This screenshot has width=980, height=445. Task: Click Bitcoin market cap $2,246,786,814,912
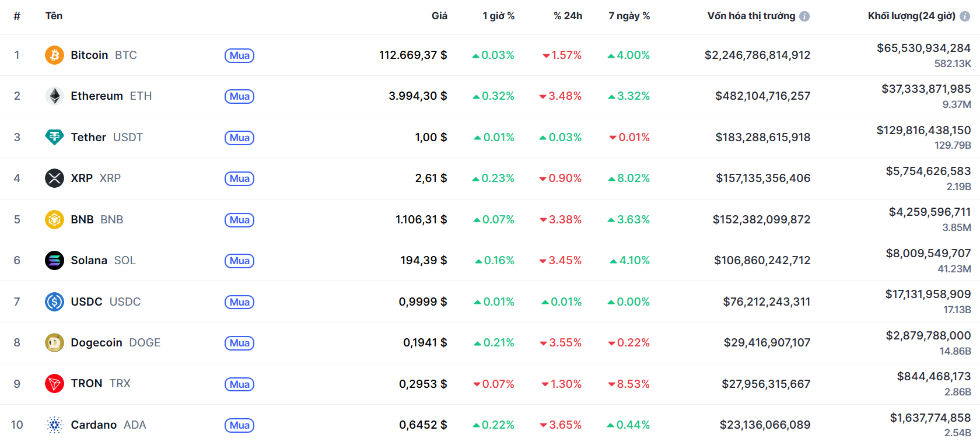[x=757, y=55]
